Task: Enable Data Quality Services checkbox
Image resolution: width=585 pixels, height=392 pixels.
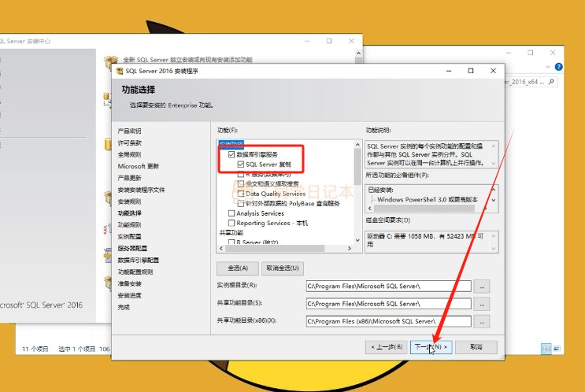Action: click(241, 194)
